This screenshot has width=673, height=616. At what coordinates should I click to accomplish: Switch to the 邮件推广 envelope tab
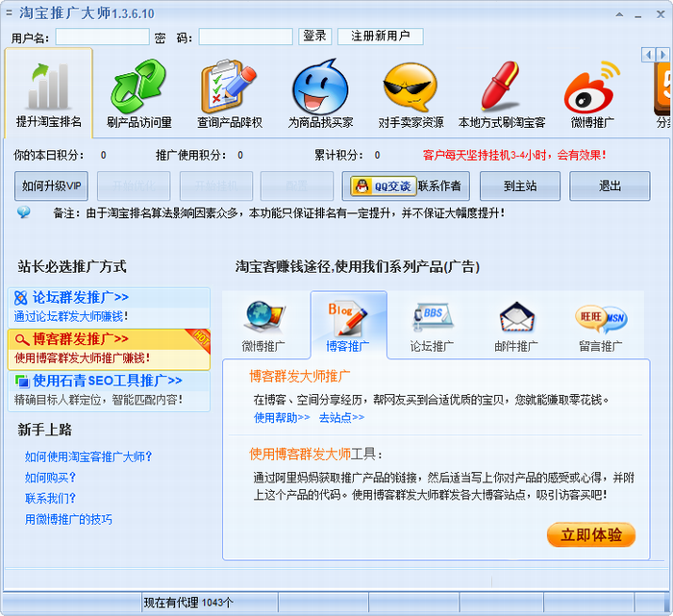tap(516, 326)
